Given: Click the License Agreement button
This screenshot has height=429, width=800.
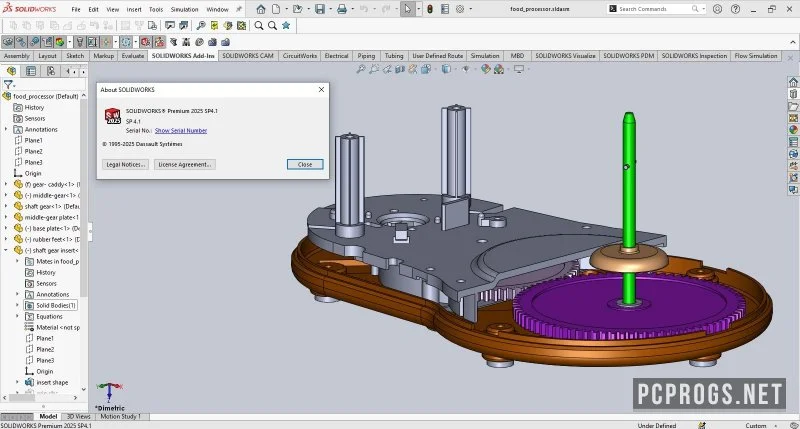Looking at the screenshot, I should (x=185, y=164).
